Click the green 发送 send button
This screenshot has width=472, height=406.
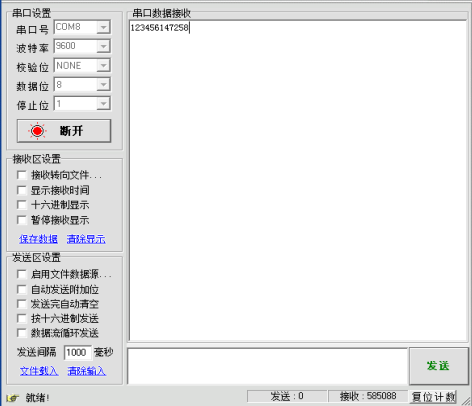click(439, 366)
